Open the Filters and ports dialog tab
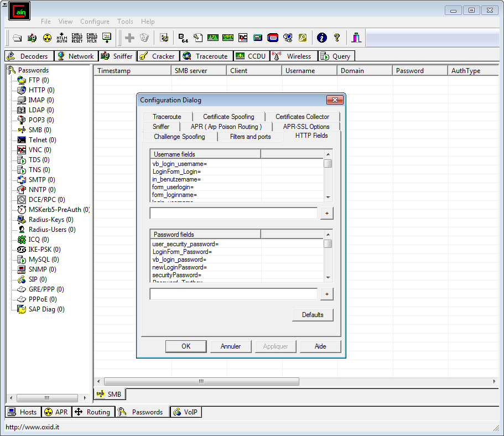 point(251,137)
